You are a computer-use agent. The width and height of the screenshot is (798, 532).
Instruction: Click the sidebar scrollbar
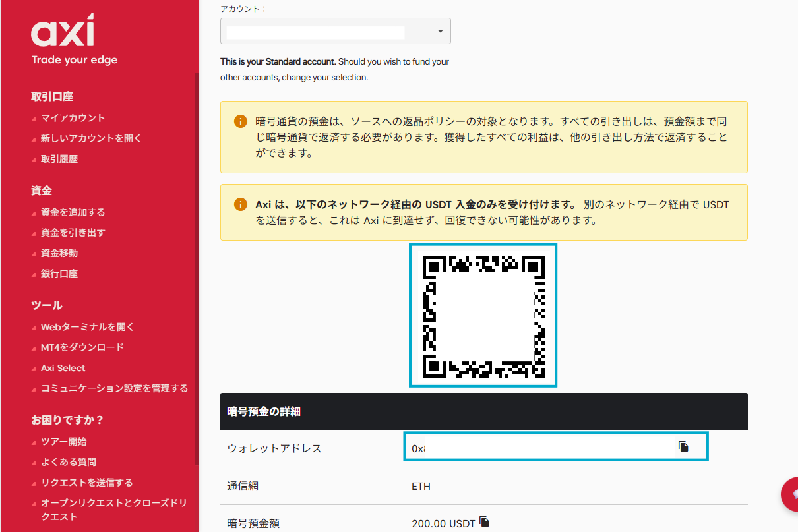pos(197,269)
